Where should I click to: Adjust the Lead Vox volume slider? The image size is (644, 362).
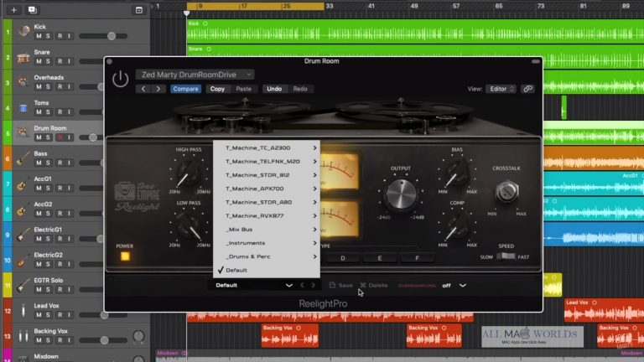103,315
